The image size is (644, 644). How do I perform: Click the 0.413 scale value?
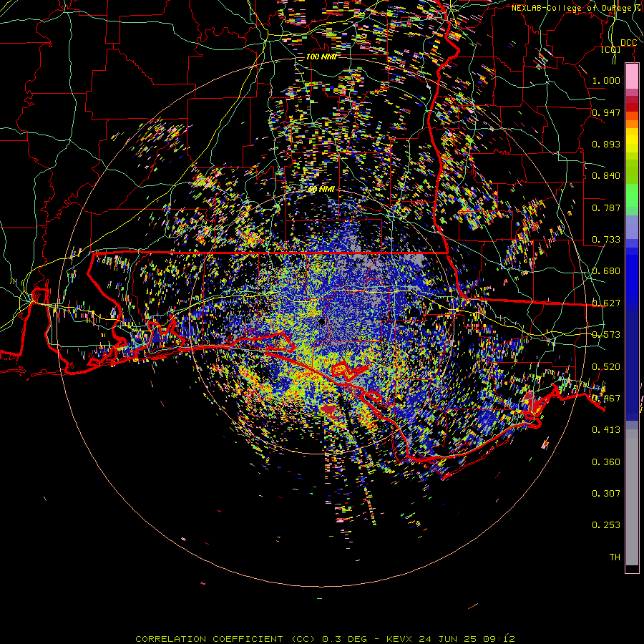606,430
